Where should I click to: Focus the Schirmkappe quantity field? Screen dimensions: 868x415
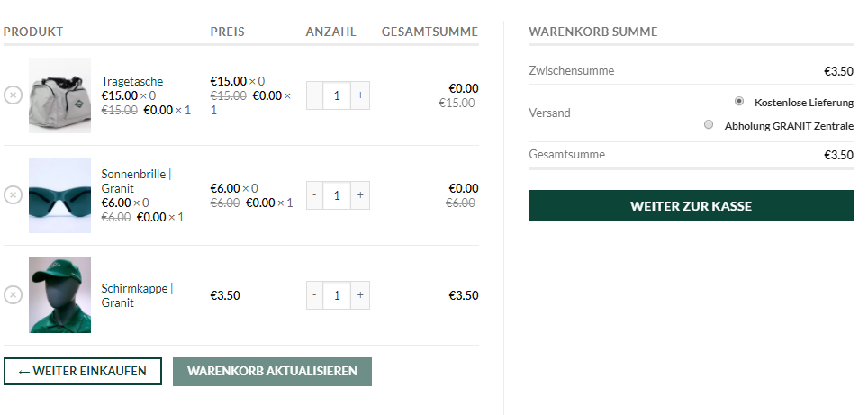337,295
